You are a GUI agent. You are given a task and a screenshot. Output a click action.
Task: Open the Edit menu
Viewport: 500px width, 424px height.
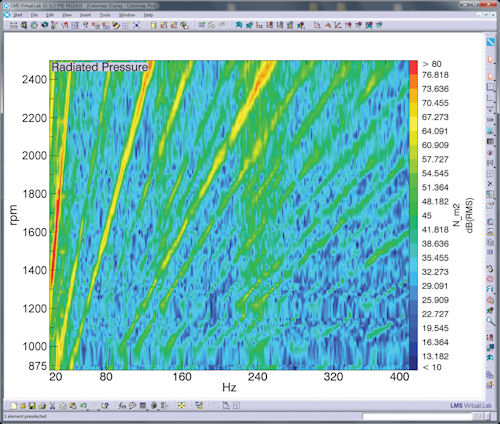(x=50, y=15)
